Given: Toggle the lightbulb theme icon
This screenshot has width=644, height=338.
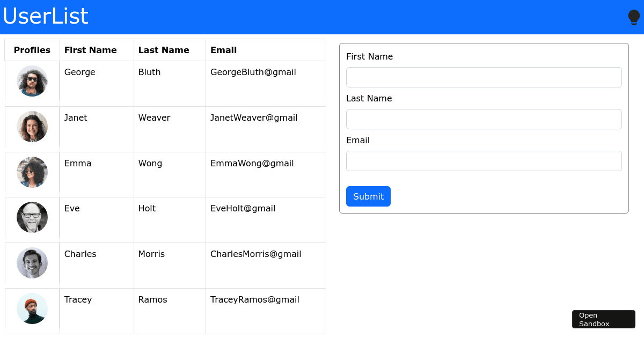Looking at the screenshot, I should pos(634,17).
